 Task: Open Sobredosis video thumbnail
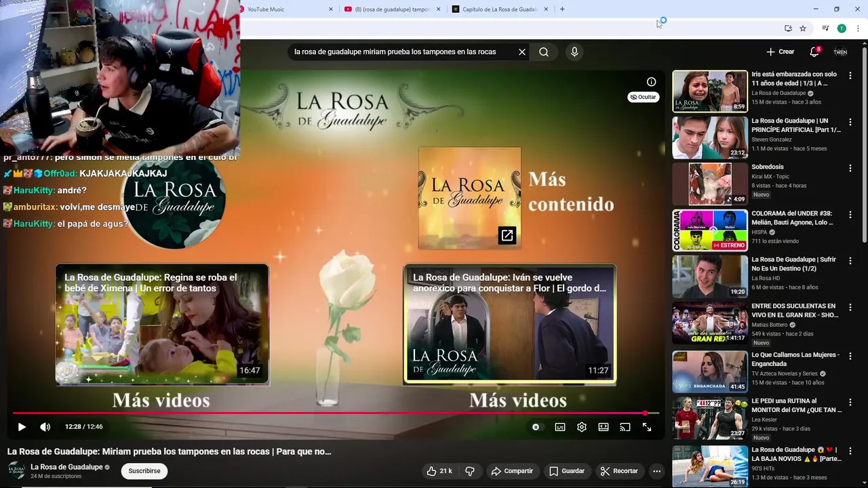tap(710, 184)
